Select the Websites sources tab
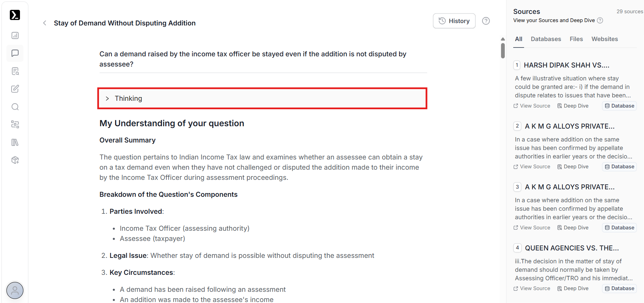644x303 pixels. click(605, 39)
